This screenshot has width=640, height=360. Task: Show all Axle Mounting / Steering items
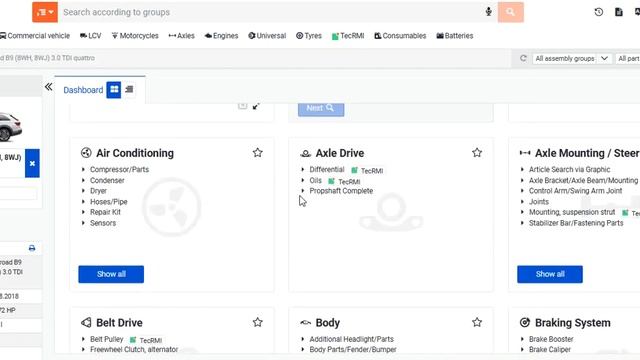(550, 274)
